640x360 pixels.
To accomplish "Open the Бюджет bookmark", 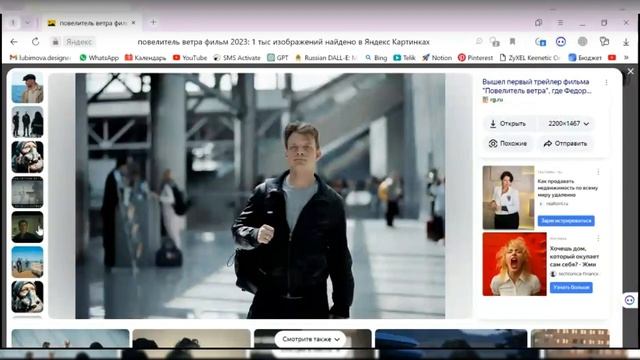I will tap(585, 58).
